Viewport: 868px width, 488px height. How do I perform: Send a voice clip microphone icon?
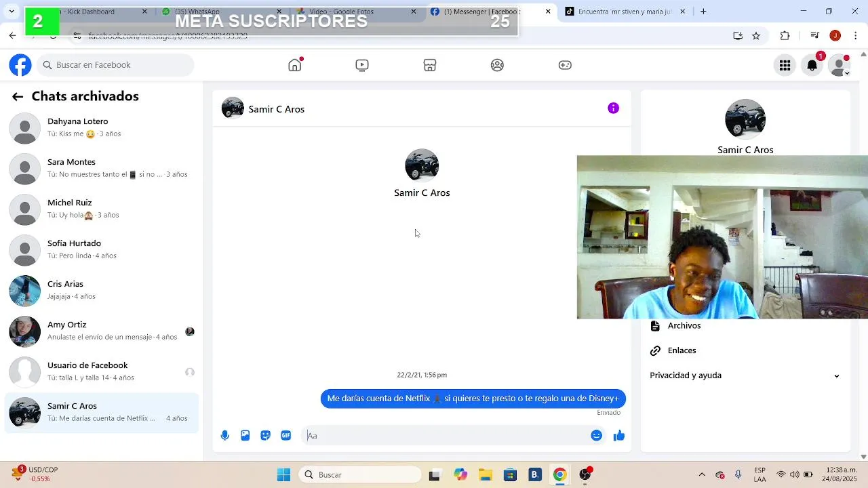225,436
